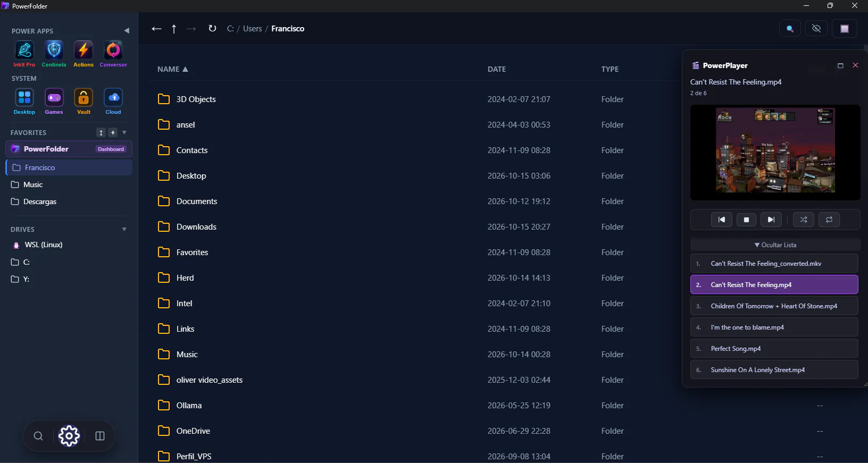The height and width of the screenshot is (463, 868).
Task: Click the PowerPlayer video preview thumbnail
Action: (775, 152)
